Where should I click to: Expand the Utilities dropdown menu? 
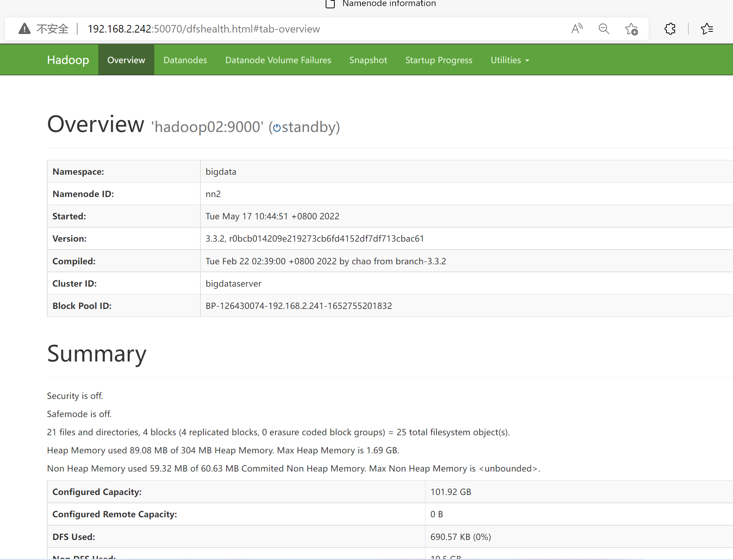tap(509, 60)
